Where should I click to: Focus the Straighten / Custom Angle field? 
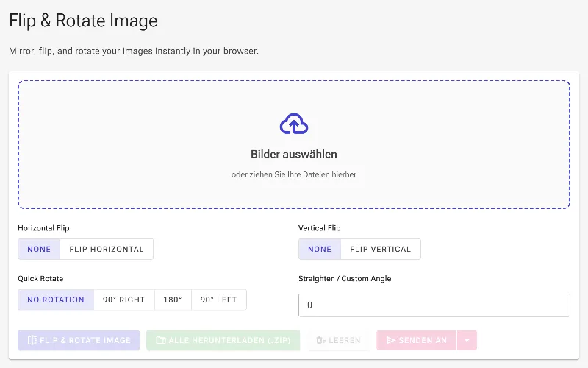(x=434, y=305)
